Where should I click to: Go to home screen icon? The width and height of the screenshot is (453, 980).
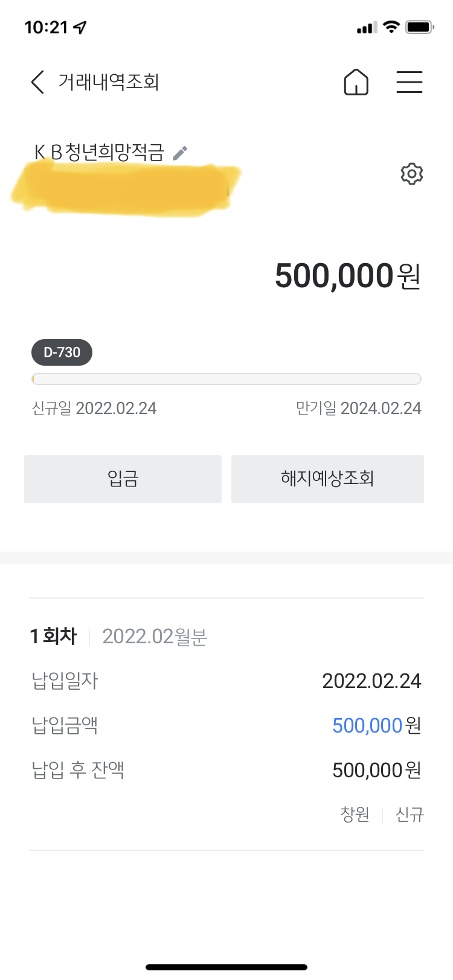coord(356,82)
